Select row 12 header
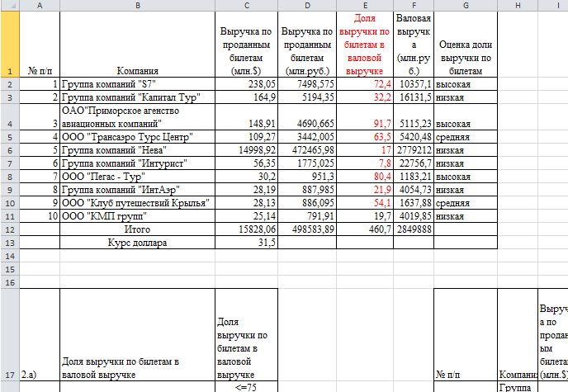This screenshot has width=568, height=392. tap(10, 229)
